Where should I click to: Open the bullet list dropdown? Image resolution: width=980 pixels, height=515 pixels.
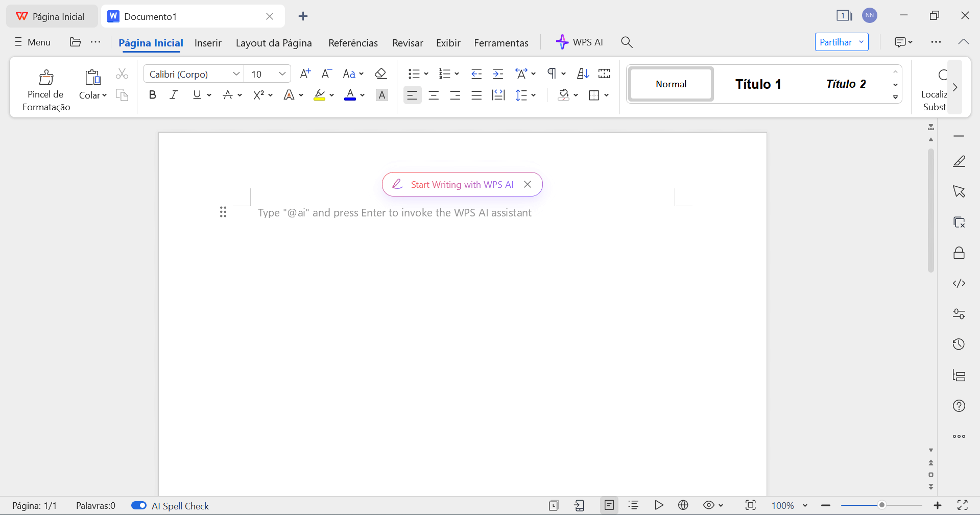point(426,74)
